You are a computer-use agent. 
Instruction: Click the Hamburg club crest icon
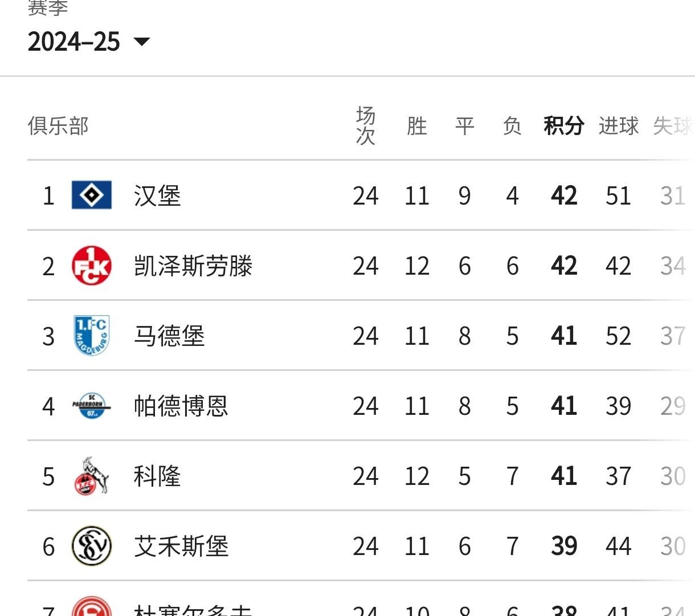pyautogui.click(x=92, y=195)
